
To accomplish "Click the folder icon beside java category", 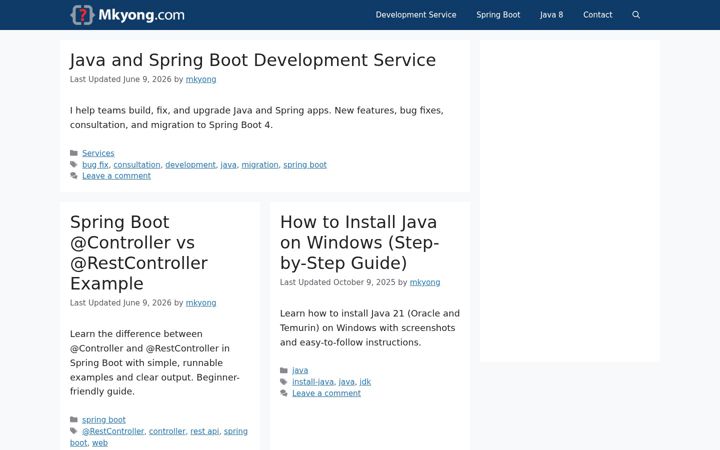I will [284, 370].
